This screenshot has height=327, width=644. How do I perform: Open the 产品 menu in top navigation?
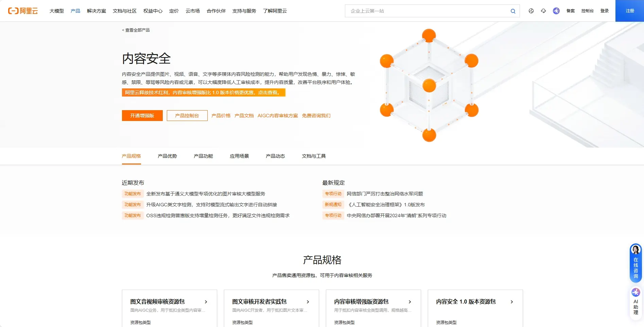(x=75, y=11)
